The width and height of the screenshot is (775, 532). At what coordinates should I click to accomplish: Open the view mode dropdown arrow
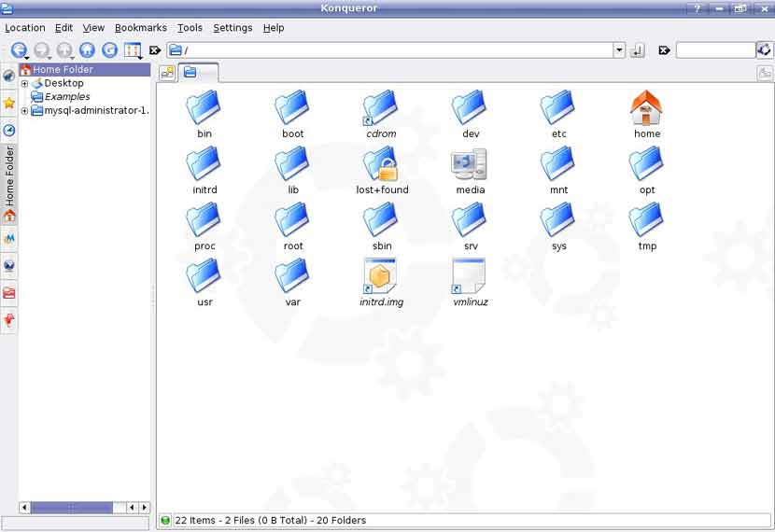tap(141, 58)
